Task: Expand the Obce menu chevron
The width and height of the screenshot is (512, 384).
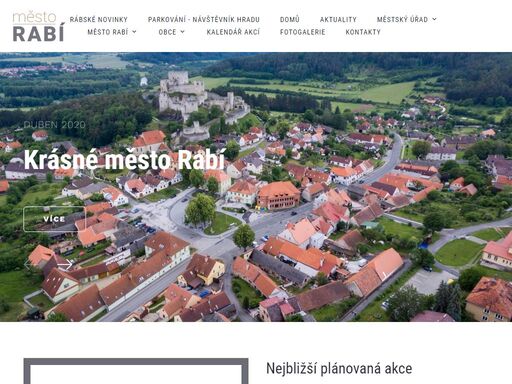Action: point(183,32)
